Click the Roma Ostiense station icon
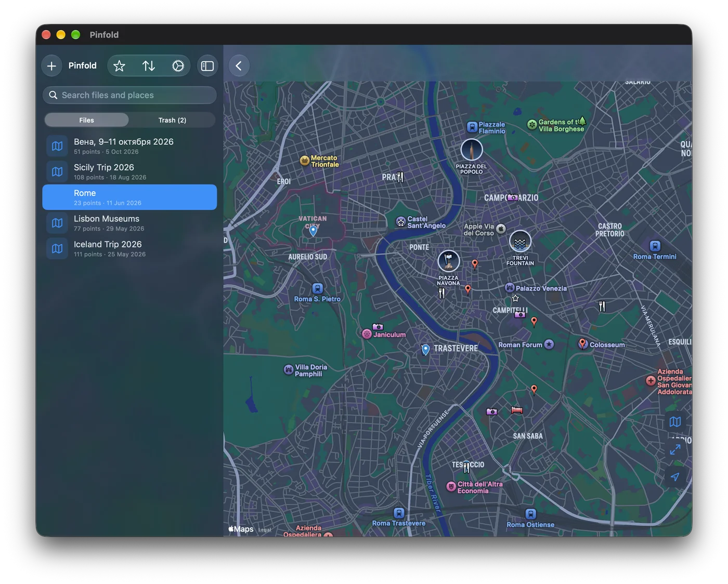 [x=531, y=514]
